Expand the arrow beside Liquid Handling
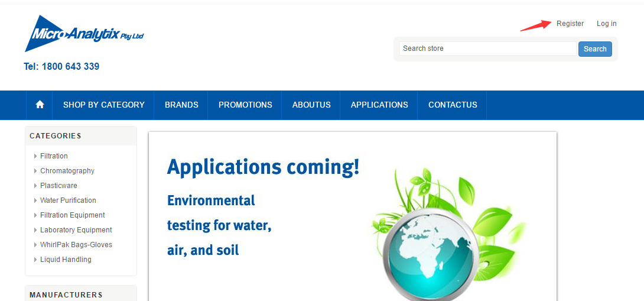 point(35,260)
